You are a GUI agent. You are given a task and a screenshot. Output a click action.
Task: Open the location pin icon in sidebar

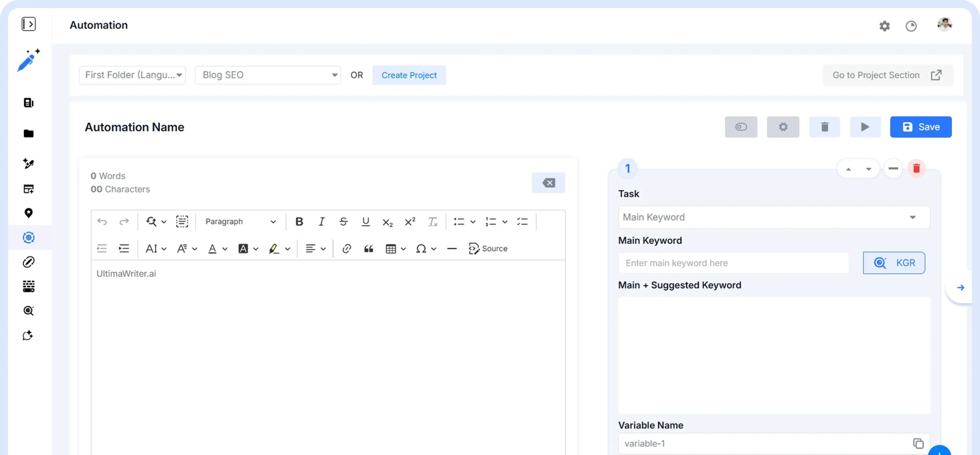tap(29, 213)
